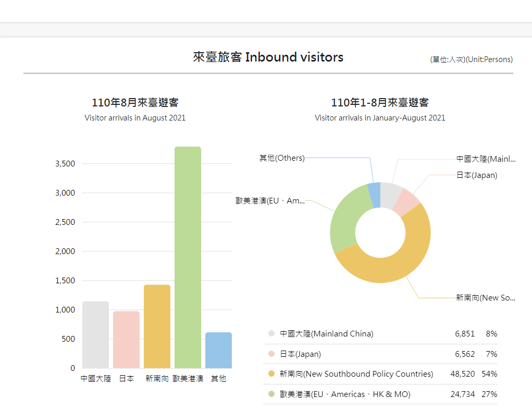
Task: Click the 中國大陸(Mainl... callout label
Action: pyautogui.click(x=485, y=159)
